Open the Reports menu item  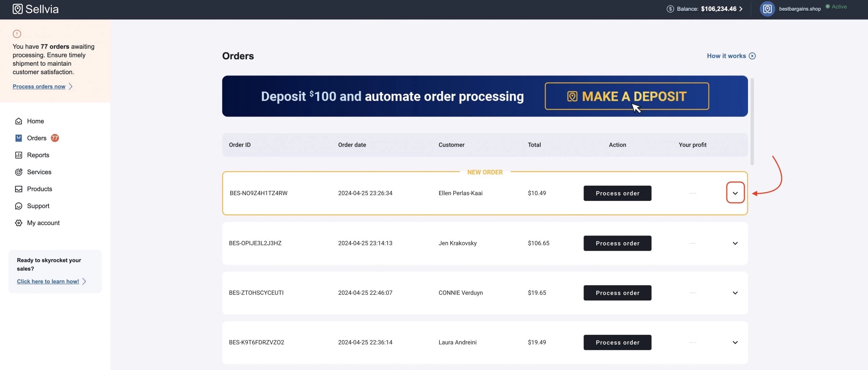point(38,155)
